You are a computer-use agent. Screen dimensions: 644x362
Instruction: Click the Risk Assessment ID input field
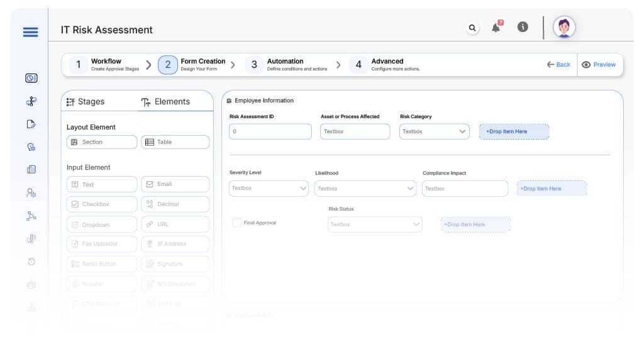click(x=270, y=131)
